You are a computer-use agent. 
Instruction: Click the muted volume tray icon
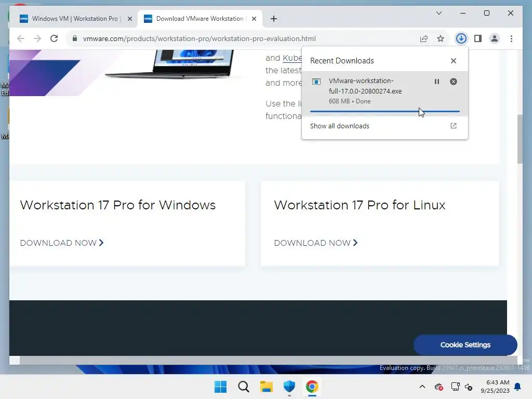coord(469,387)
